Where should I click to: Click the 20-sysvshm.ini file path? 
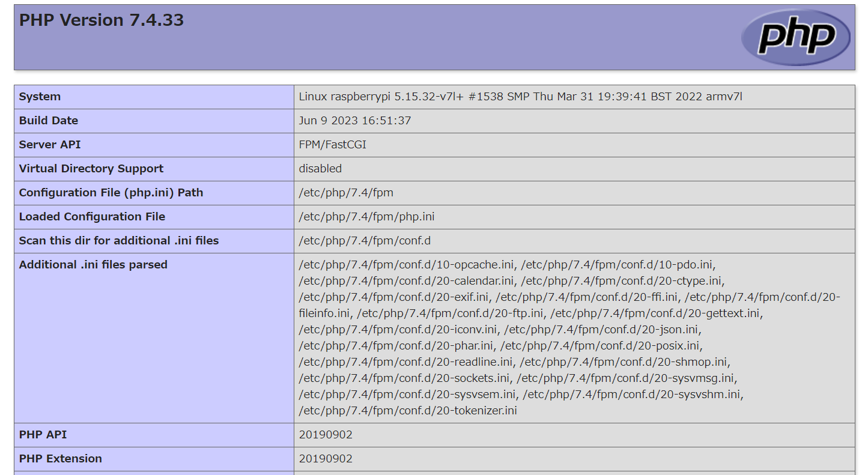[x=633, y=395]
